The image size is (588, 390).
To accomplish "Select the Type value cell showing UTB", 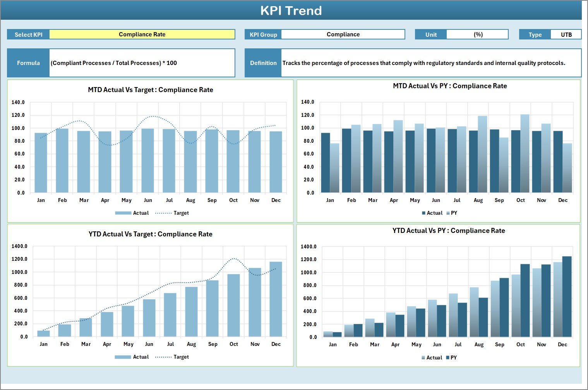I will (x=566, y=34).
